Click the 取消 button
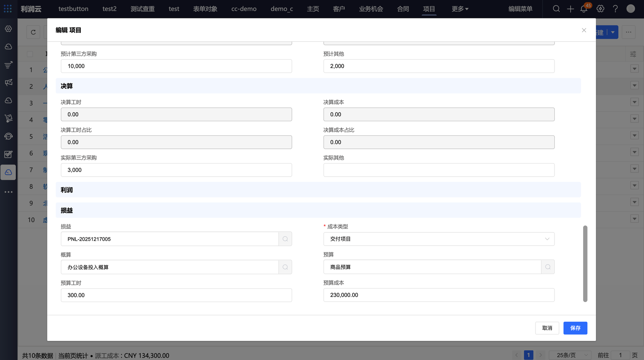The height and width of the screenshot is (360, 644). (x=547, y=328)
